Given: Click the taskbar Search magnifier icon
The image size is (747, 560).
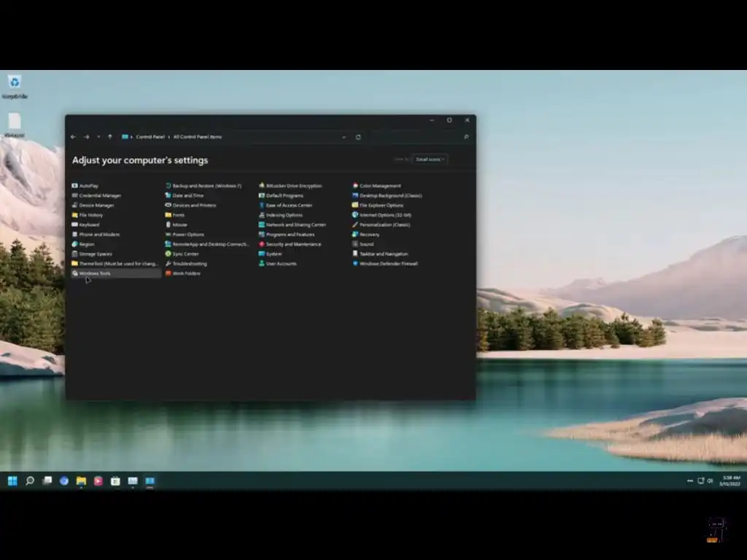Looking at the screenshot, I should [x=29, y=481].
